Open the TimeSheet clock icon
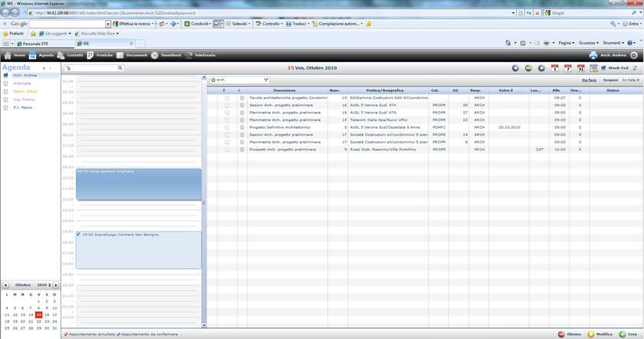This screenshot has height=339, width=644. click(x=154, y=55)
